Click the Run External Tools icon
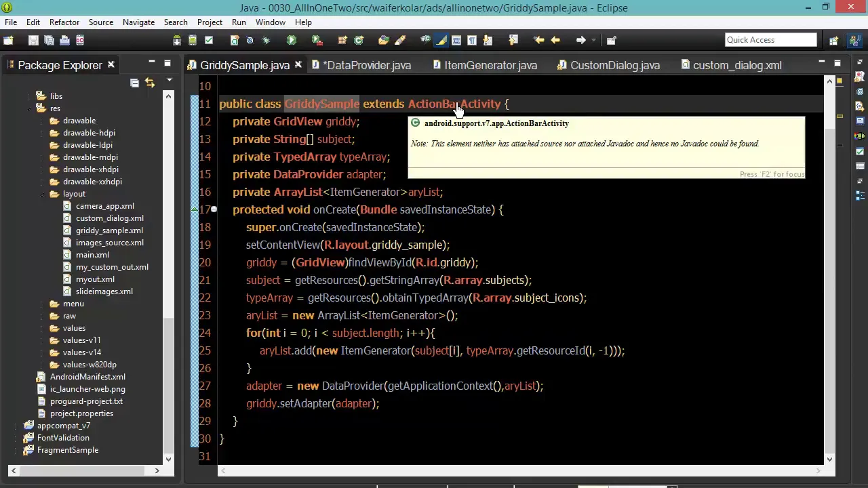This screenshot has width=868, height=488. [x=317, y=40]
